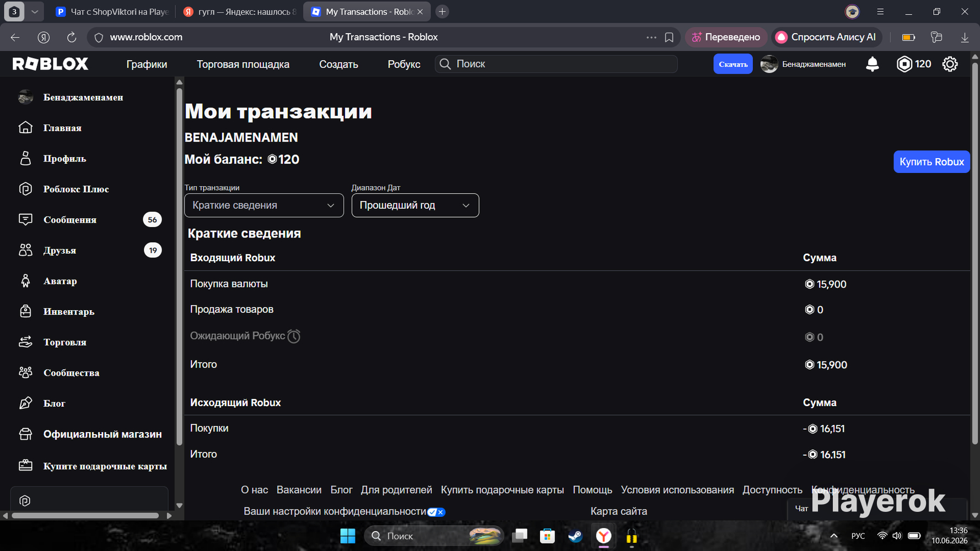
Task: Click the Roblox Поиск search field
Action: click(556, 64)
